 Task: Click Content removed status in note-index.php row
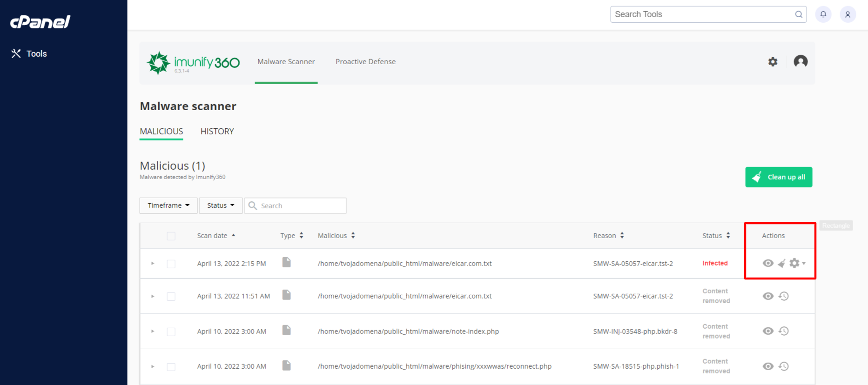click(716, 332)
